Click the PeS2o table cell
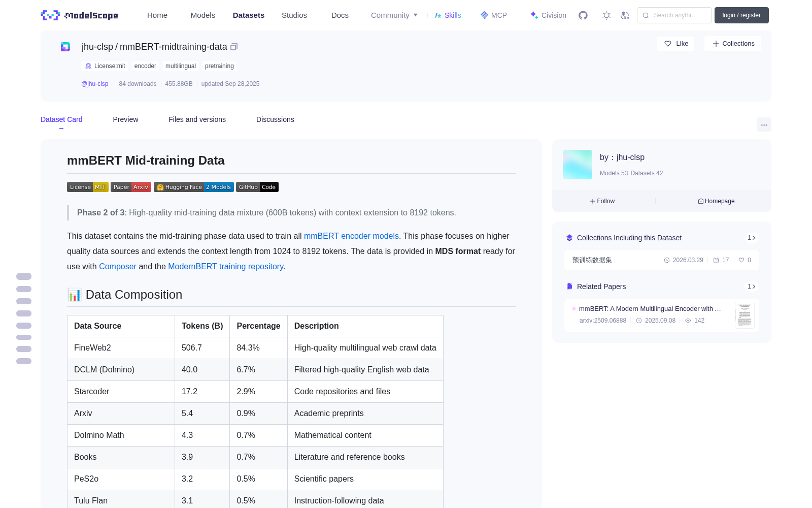This screenshot has width=812, height=508. click(x=121, y=479)
